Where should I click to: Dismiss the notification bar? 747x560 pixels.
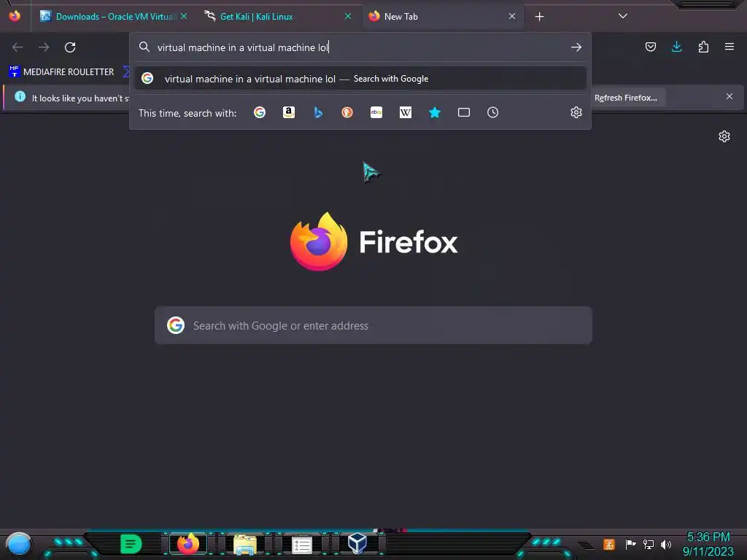pos(729,97)
